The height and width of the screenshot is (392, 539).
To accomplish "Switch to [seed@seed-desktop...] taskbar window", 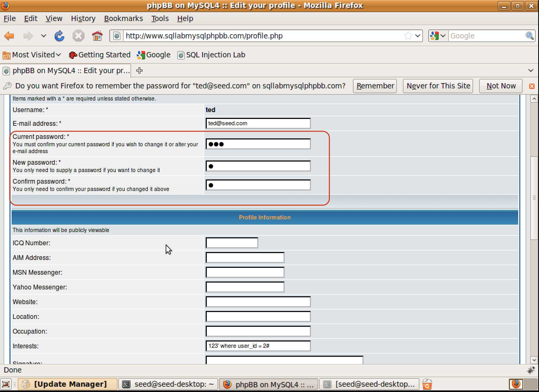I will [x=369, y=384].
